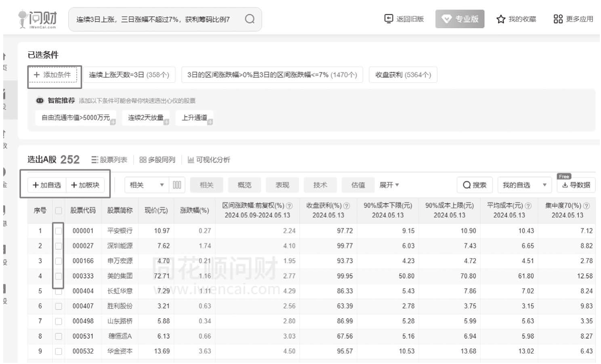Select the 概览 tab

[245, 185]
